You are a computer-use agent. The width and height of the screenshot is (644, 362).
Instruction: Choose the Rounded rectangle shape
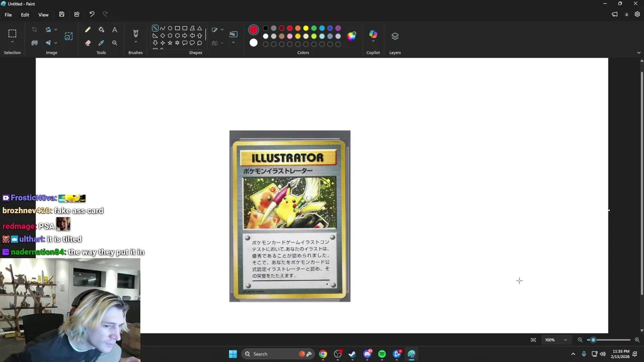click(185, 28)
